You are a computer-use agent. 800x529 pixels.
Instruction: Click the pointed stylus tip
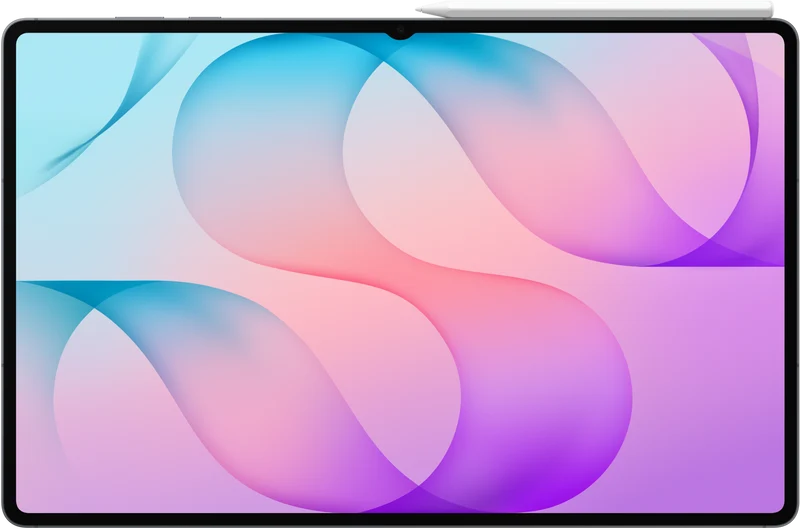point(421,10)
